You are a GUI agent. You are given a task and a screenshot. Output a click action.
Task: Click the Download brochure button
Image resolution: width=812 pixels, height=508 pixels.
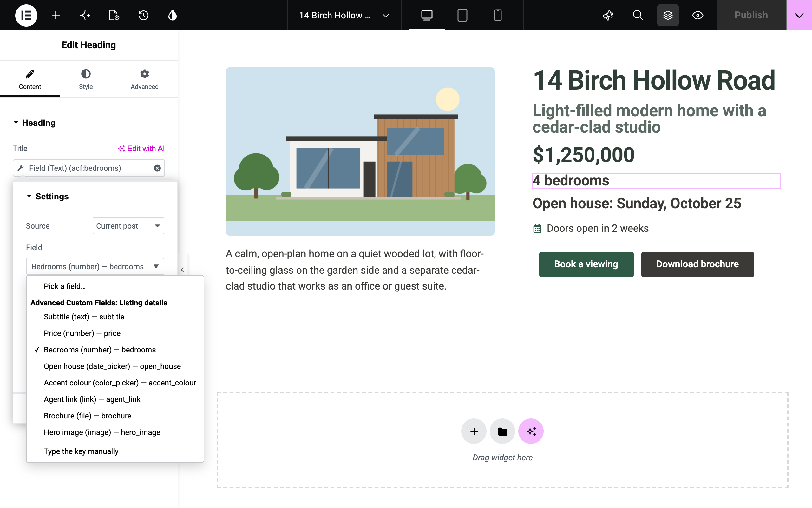point(697,264)
